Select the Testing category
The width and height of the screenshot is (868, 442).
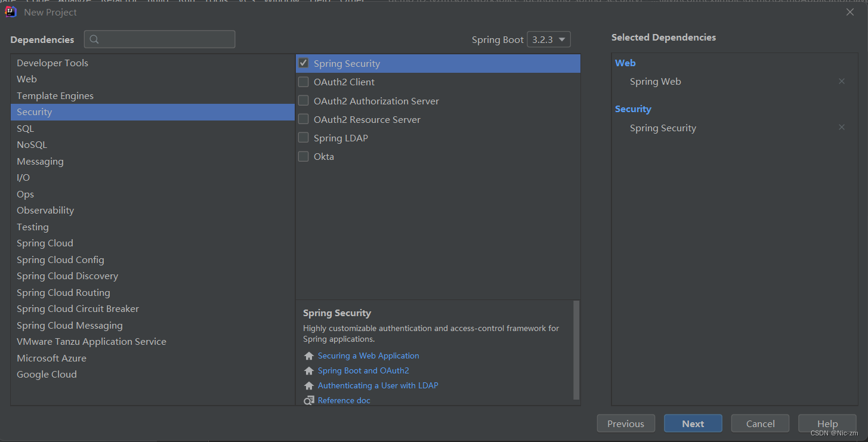[x=33, y=227]
